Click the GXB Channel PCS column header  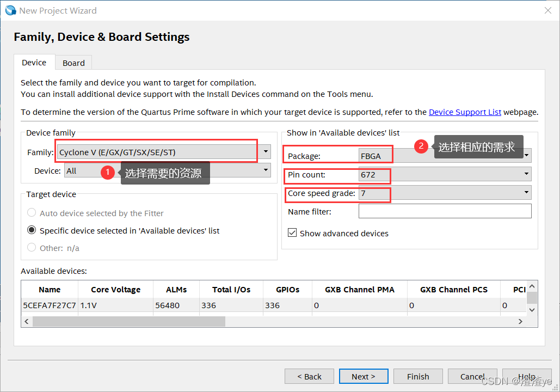click(453, 290)
